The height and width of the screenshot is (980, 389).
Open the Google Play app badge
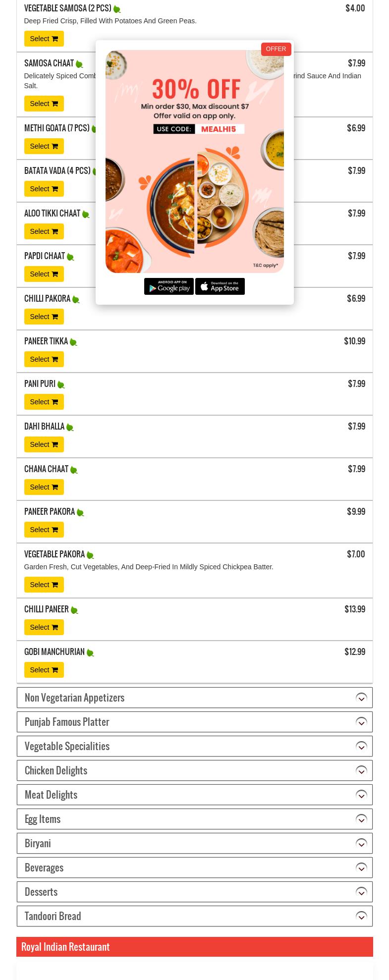tap(169, 286)
